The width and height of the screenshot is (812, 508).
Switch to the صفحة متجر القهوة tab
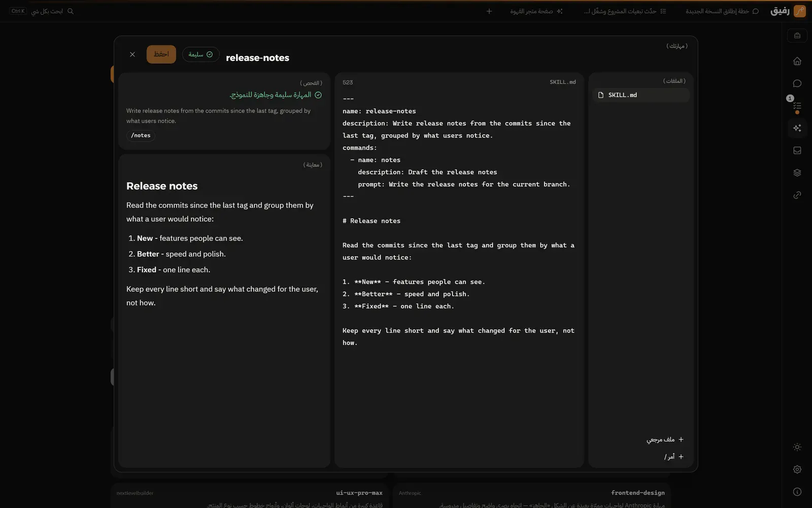[x=536, y=11]
